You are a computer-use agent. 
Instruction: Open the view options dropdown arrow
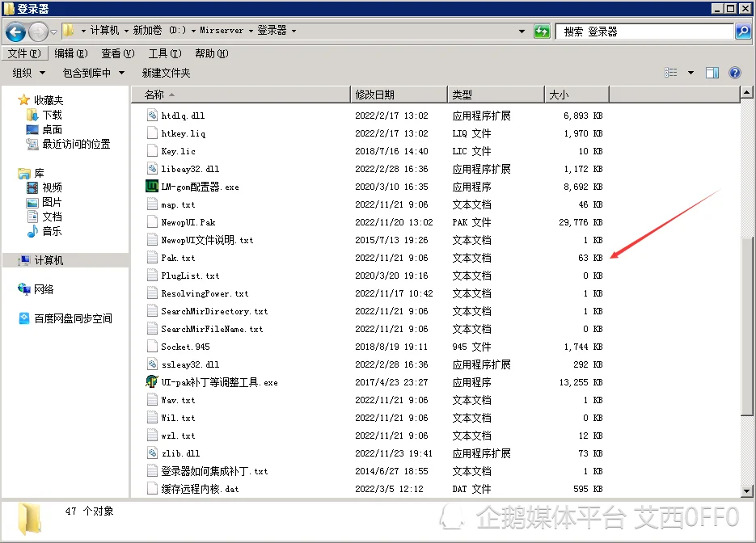tap(691, 73)
